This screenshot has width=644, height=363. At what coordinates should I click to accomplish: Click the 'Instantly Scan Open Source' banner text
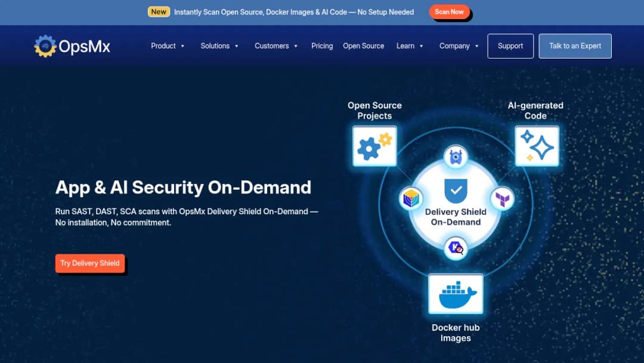[293, 13]
